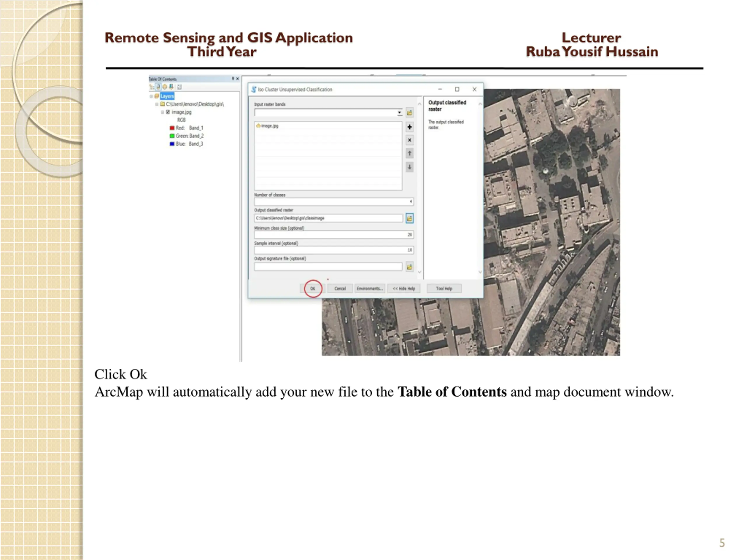Click the Output signature file field
The width and height of the screenshot is (747, 560).
[328, 267]
